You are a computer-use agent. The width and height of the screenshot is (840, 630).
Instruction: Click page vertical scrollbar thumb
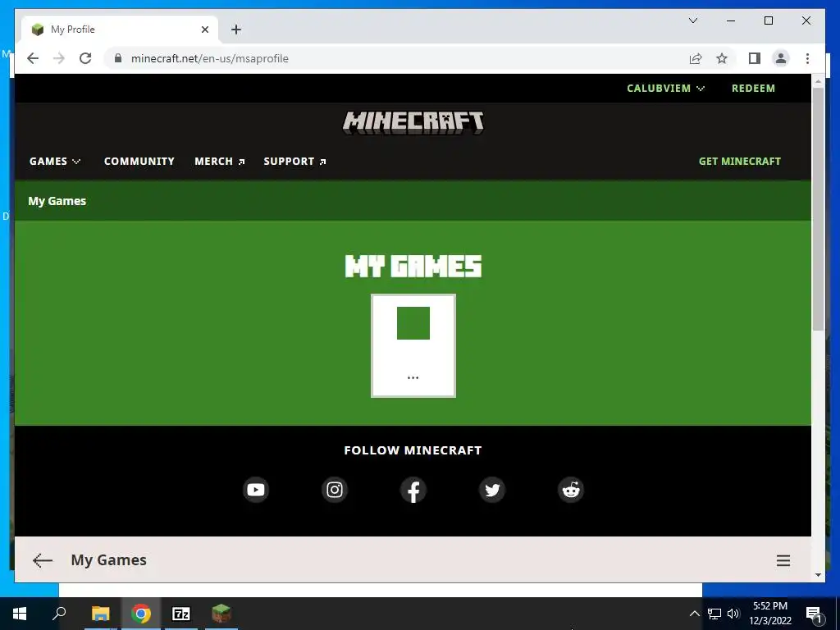(x=818, y=209)
